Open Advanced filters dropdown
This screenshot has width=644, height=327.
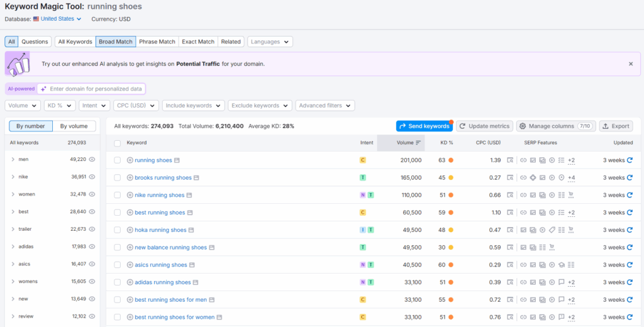pos(325,106)
